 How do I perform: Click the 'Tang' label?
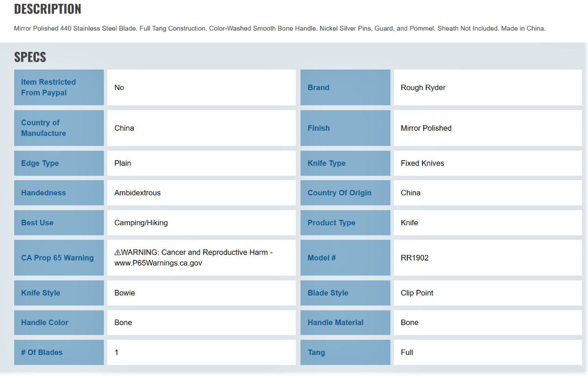(x=317, y=353)
